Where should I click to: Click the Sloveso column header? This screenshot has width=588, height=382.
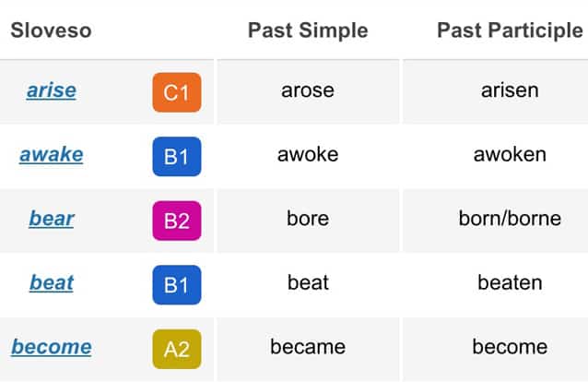51,30
